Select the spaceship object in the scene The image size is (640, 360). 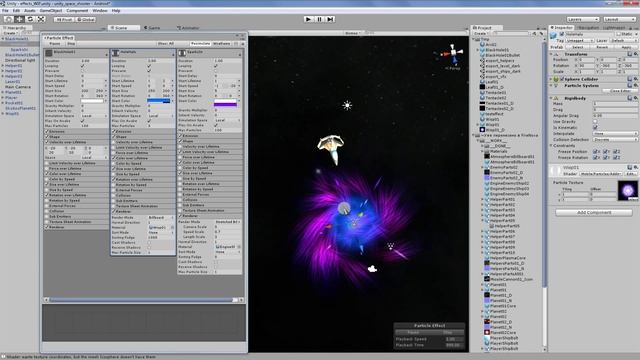(331, 149)
